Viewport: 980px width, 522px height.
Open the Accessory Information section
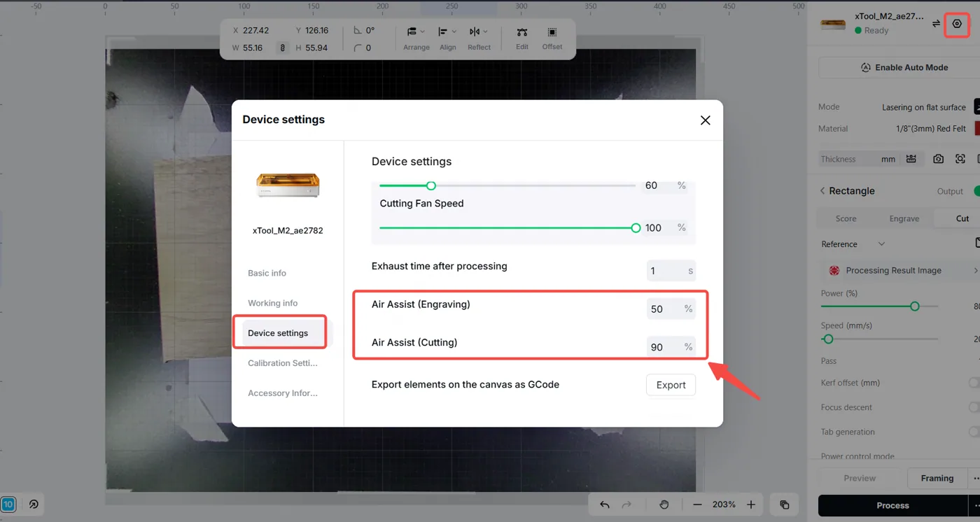[x=282, y=393]
